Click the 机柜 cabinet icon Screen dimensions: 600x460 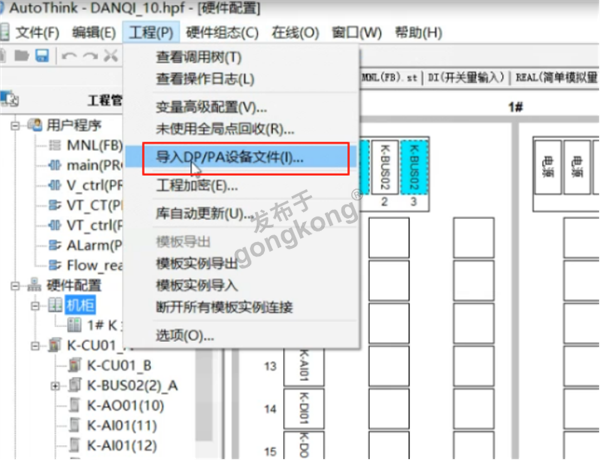55,305
